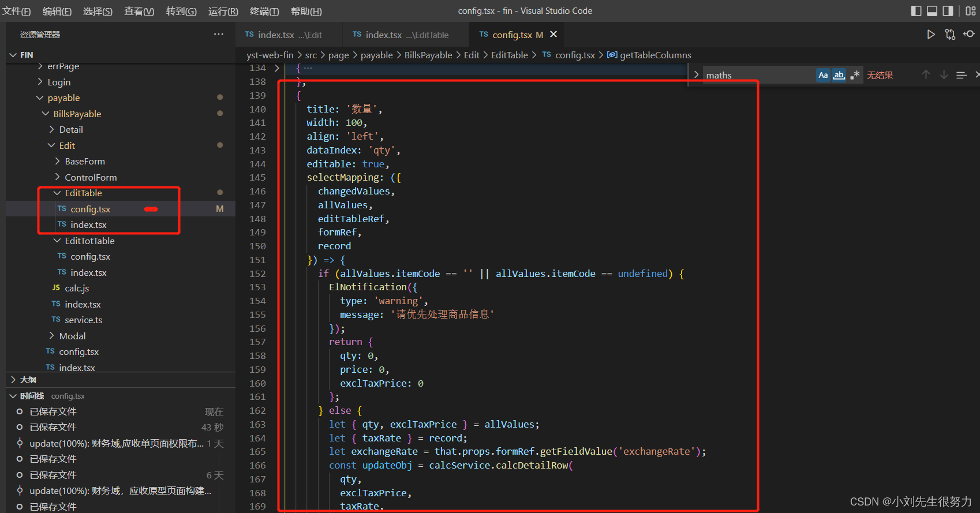Toggle Use Regular Expression in find widget
980x513 pixels.
pos(855,75)
